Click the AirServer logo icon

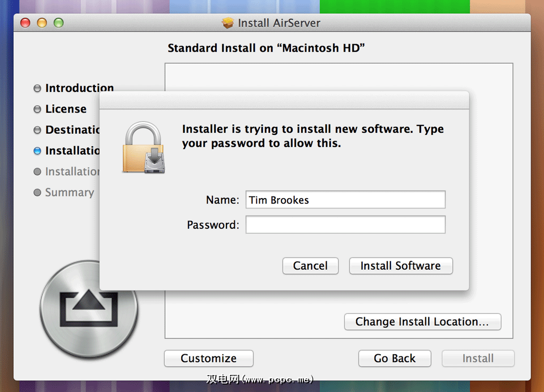tap(89, 308)
